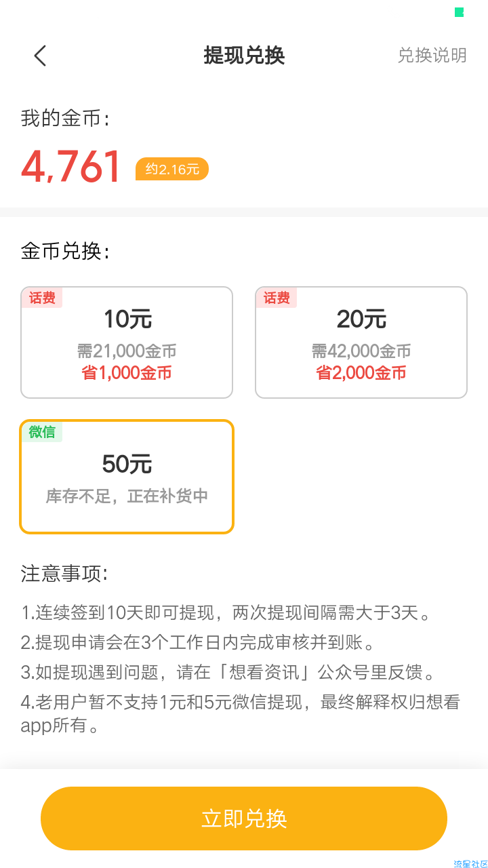Click the 需42,000金币 requirement text
The width and height of the screenshot is (488, 868).
pyautogui.click(x=361, y=351)
